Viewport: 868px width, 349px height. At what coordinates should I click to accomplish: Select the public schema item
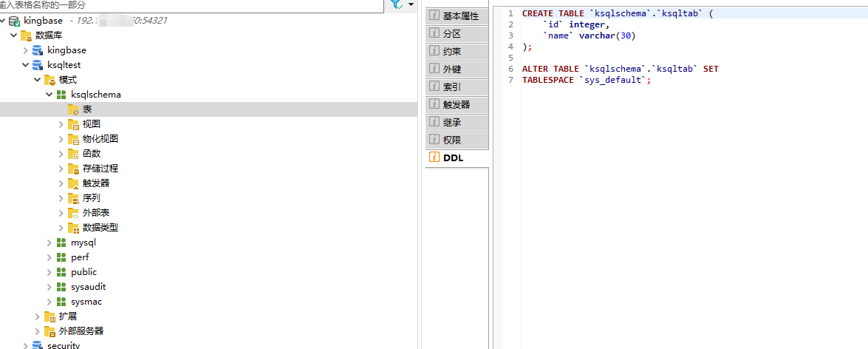click(83, 272)
